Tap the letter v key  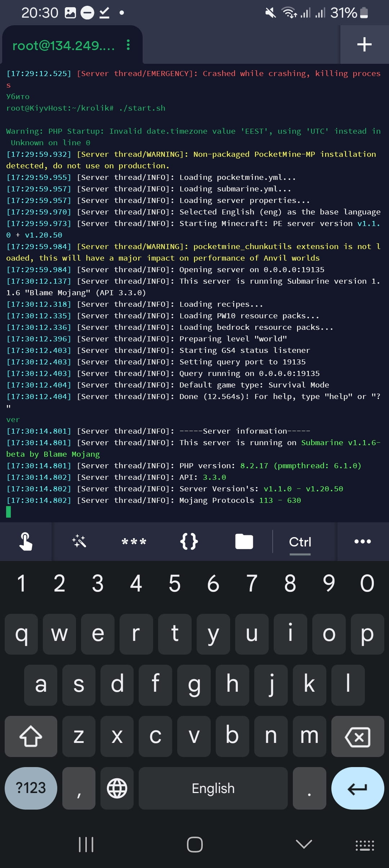[x=194, y=736]
